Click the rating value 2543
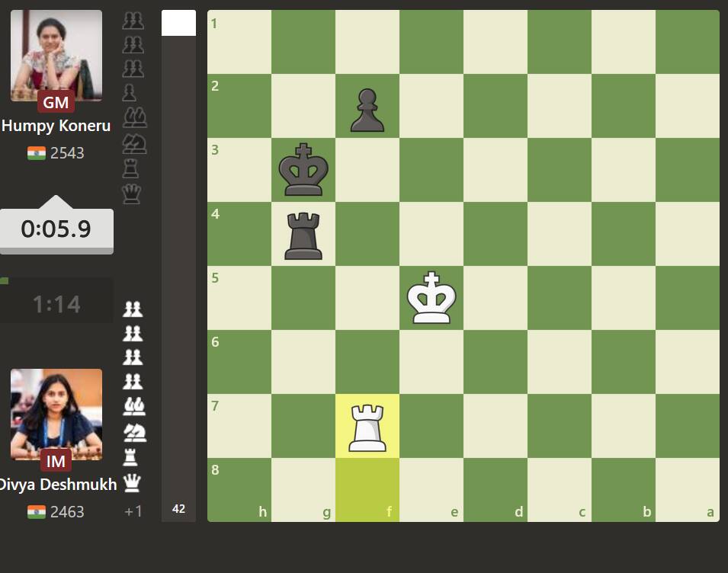 pos(67,153)
